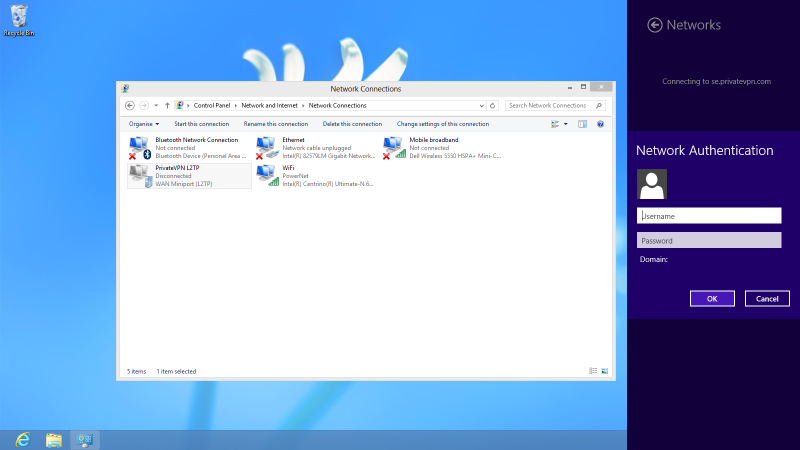800x450 pixels.
Task: Click Change settings of this connection
Action: pos(442,124)
